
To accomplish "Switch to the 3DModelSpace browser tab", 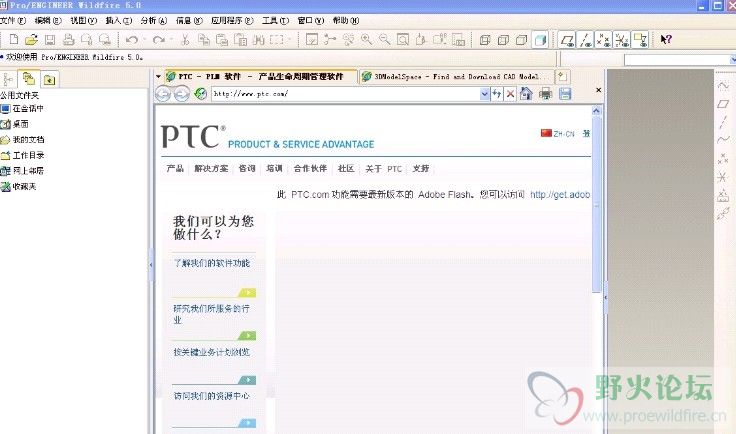I will pyautogui.click(x=456, y=76).
